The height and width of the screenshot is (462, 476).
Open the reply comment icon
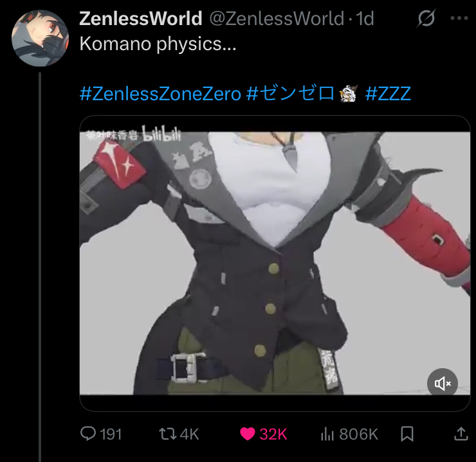coord(88,434)
